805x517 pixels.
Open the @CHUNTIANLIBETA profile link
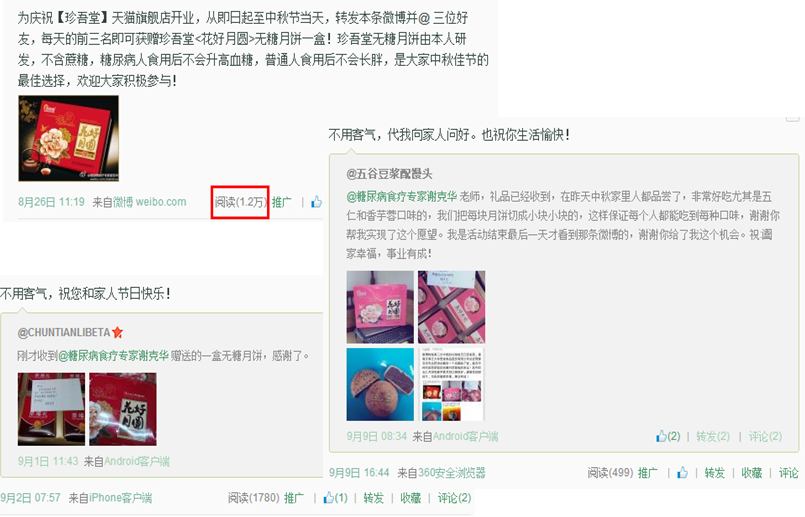(x=64, y=333)
